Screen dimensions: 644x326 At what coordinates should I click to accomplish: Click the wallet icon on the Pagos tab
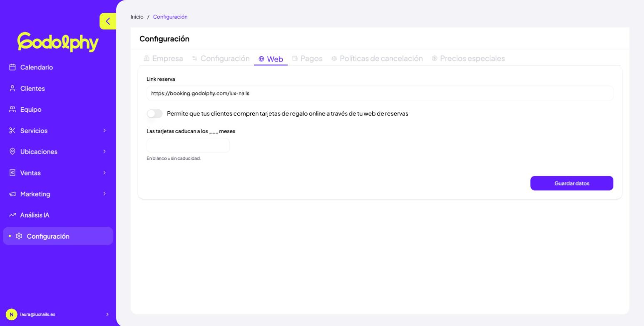(295, 59)
